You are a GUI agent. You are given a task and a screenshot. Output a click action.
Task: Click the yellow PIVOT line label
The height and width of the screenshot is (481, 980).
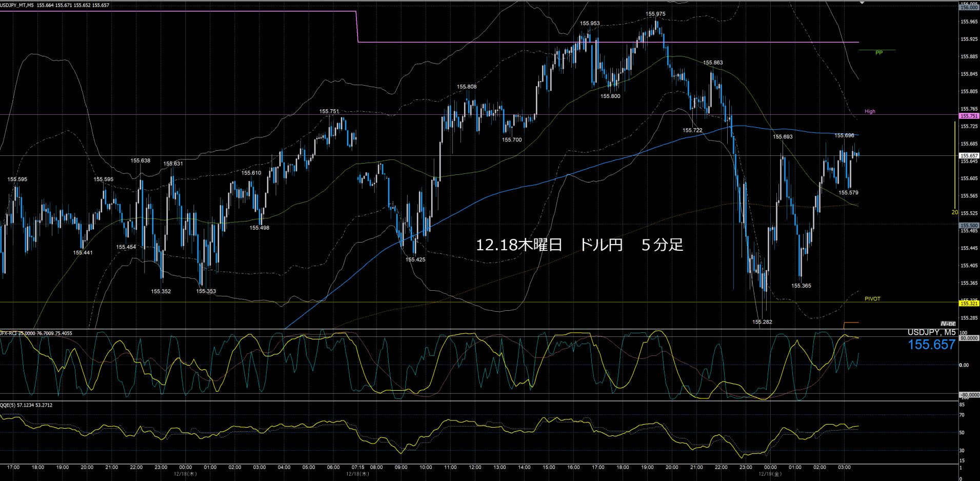[872, 298]
